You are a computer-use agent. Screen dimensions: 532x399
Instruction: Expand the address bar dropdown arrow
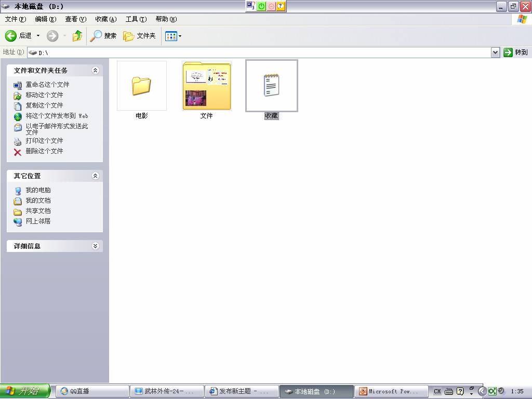coord(495,52)
